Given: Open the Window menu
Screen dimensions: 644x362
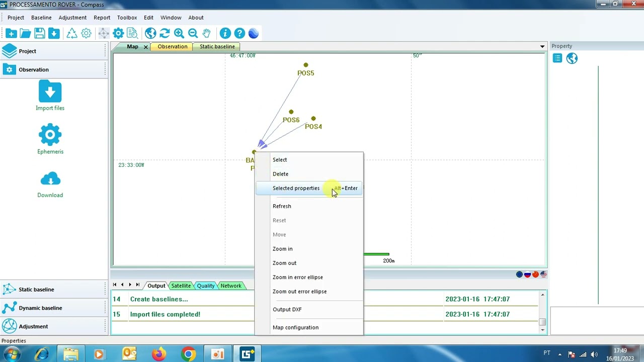Looking at the screenshot, I should 171,18.
